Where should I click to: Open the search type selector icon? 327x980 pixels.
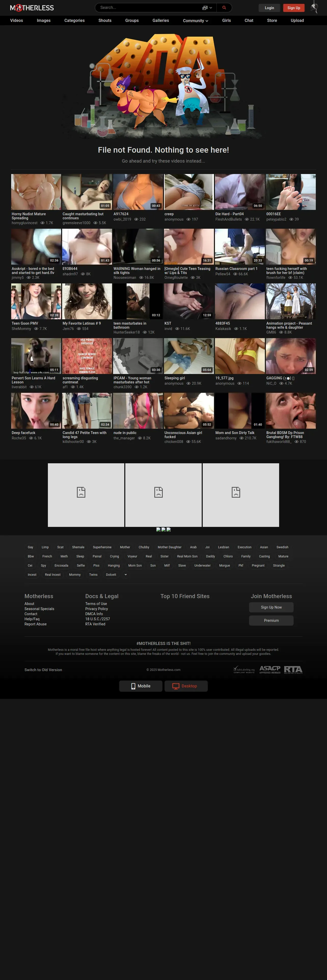(207, 8)
